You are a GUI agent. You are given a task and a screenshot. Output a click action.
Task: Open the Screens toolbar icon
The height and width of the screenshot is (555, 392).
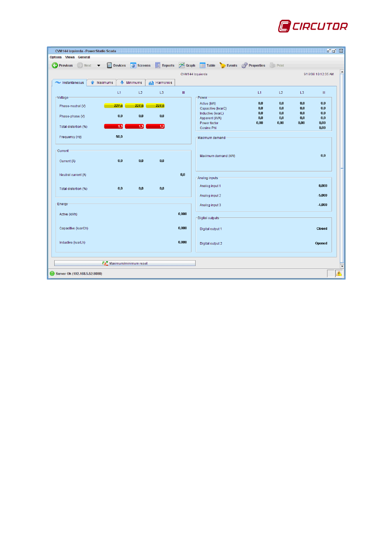tap(133, 65)
